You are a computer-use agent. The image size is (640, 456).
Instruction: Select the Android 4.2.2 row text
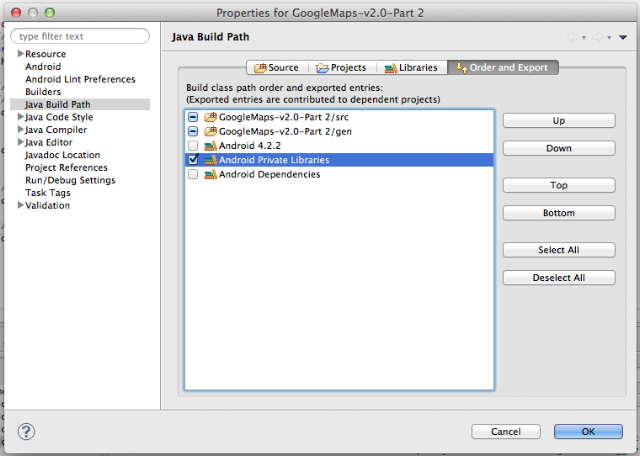[250, 146]
